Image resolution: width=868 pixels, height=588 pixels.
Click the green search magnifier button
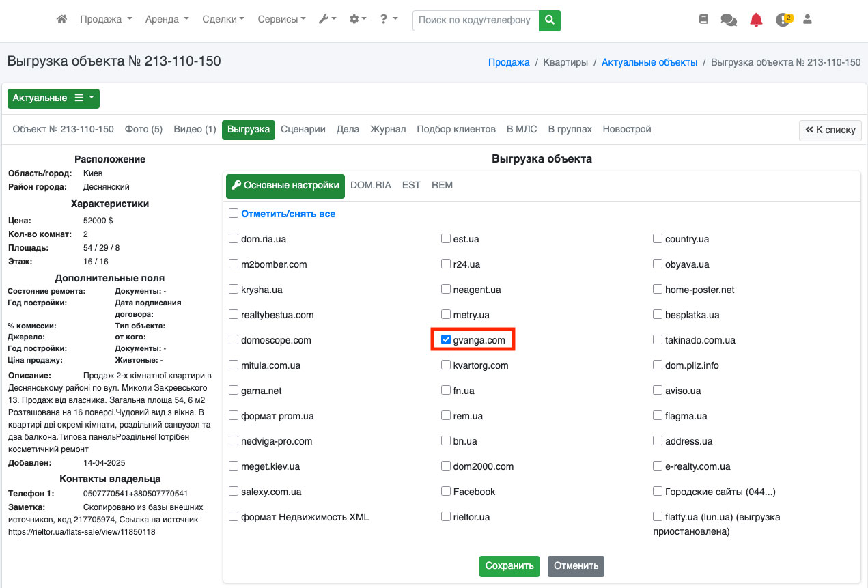coord(549,20)
